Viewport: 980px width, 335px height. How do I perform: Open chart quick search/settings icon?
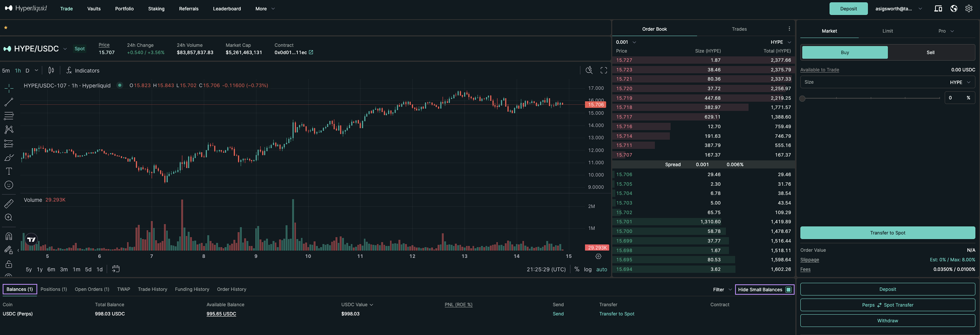(x=589, y=70)
